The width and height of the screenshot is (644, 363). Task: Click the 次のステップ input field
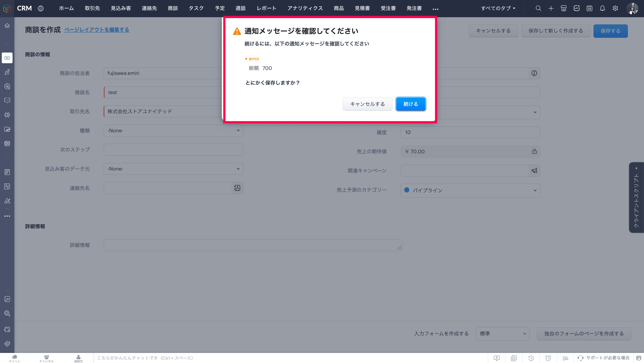point(173,150)
